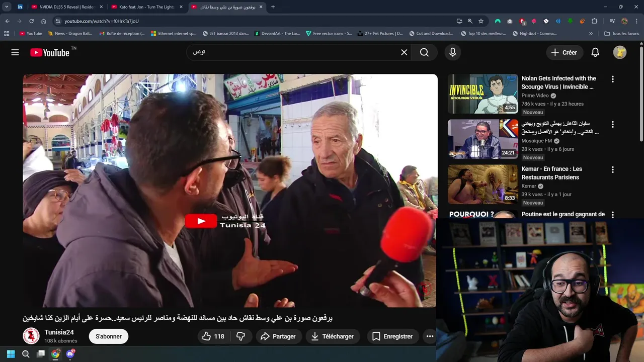Open the Chrome three-dot menu
The height and width of the screenshot is (362, 644).
pyautogui.click(x=636, y=21)
